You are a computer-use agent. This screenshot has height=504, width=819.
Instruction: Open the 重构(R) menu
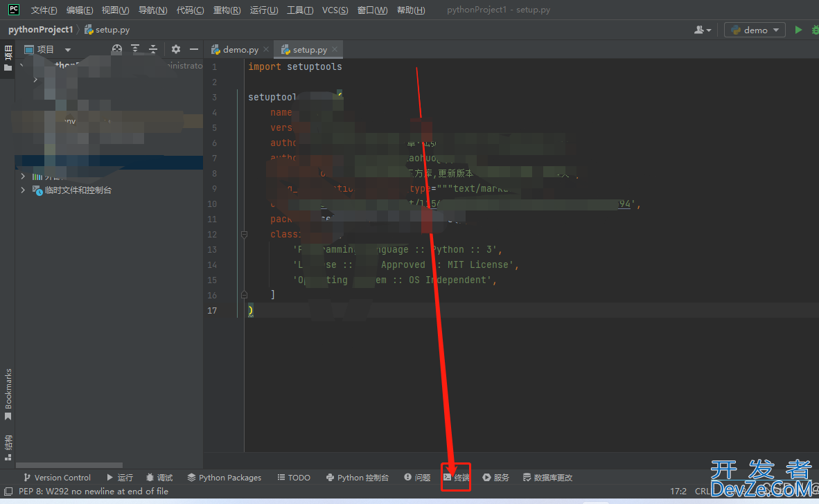pyautogui.click(x=227, y=10)
